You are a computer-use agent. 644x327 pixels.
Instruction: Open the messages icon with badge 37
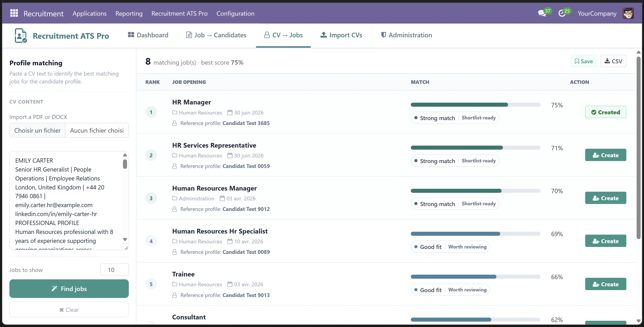542,13
